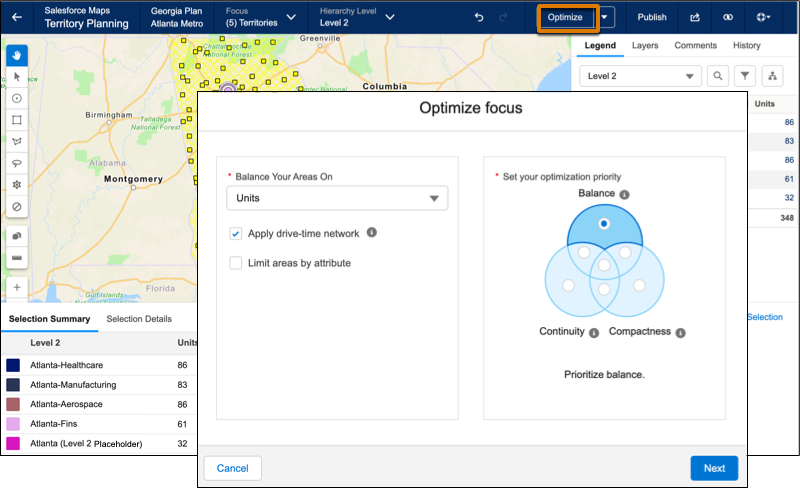
Task: Select the hand pan tool
Action: pos(17,55)
